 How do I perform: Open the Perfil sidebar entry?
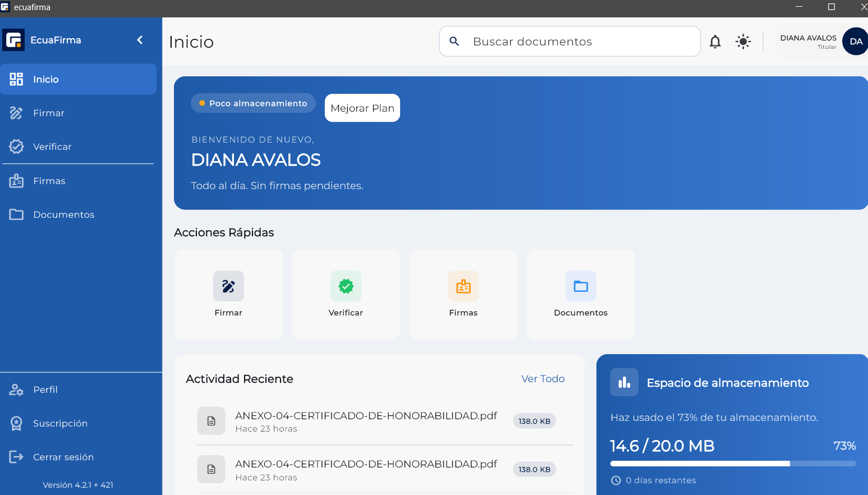pyautogui.click(x=78, y=389)
